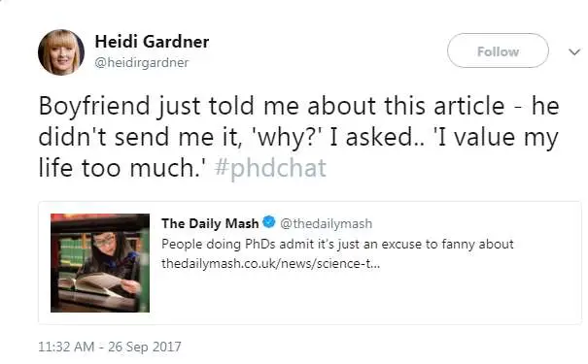
Task: Click the blue verified badge icon
Action: coord(269,221)
